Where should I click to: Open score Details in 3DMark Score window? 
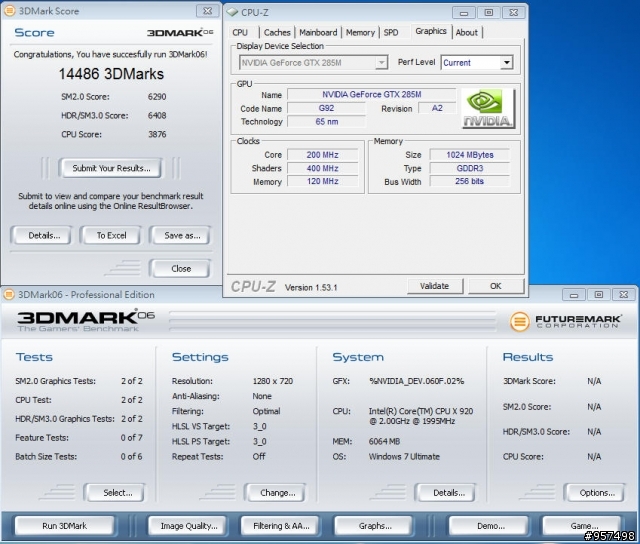[44, 235]
